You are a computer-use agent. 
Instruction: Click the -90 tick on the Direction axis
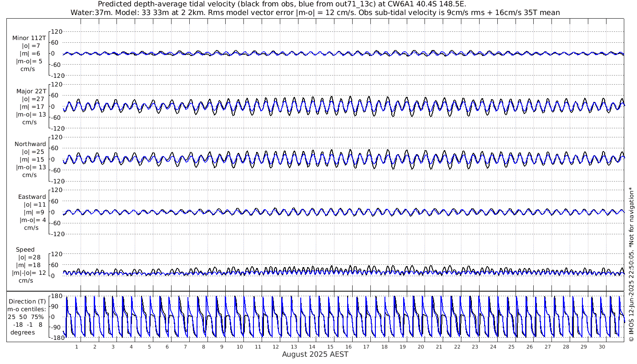pyautogui.click(x=56, y=327)
